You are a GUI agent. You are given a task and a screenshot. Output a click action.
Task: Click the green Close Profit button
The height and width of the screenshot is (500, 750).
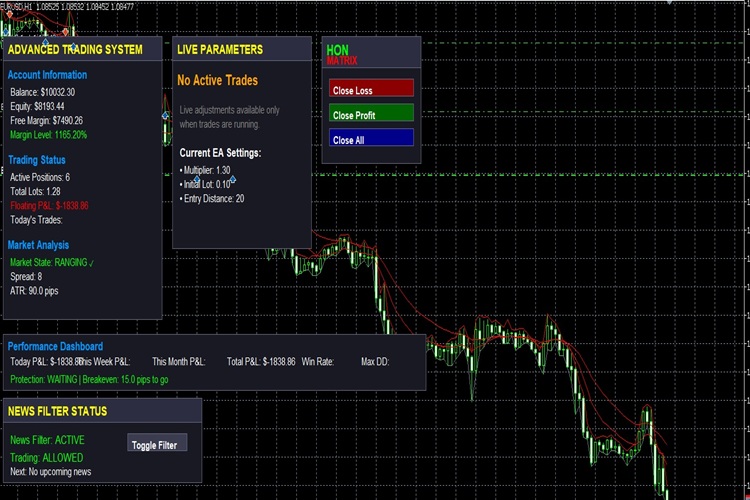(371, 113)
